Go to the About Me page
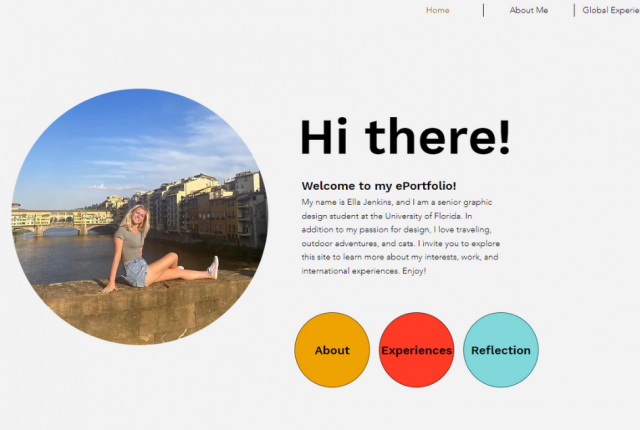Screen dimensions: 640x430 pyautogui.click(x=529, y=10)
